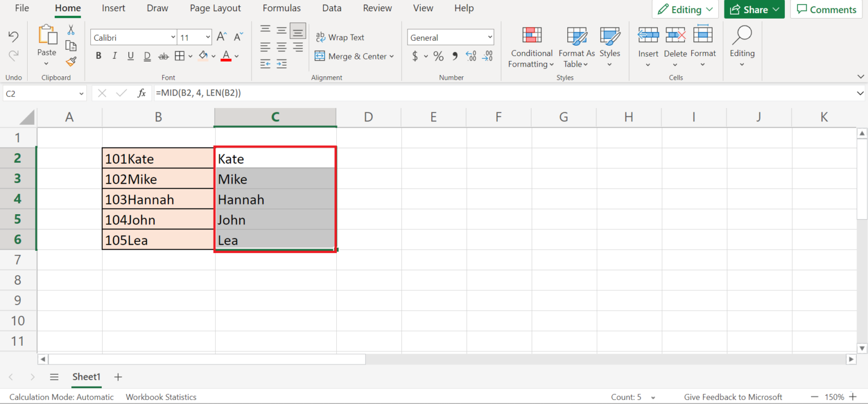
Task: Toggle strikethrough formatting
Action: pyautogui.click(x=163, y=55)
